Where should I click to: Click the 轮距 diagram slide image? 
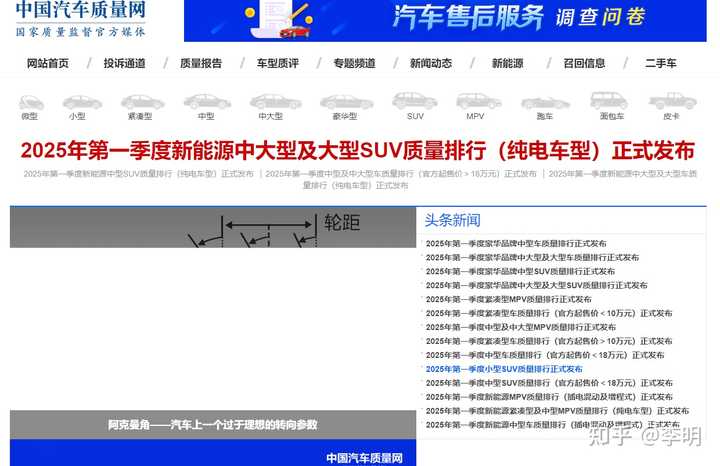point(213,227)
